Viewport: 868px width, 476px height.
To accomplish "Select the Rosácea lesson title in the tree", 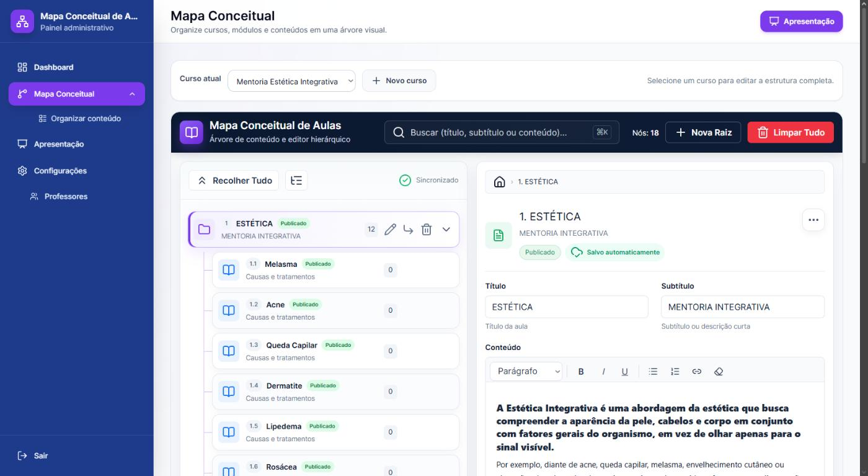I will pos(281,467).
